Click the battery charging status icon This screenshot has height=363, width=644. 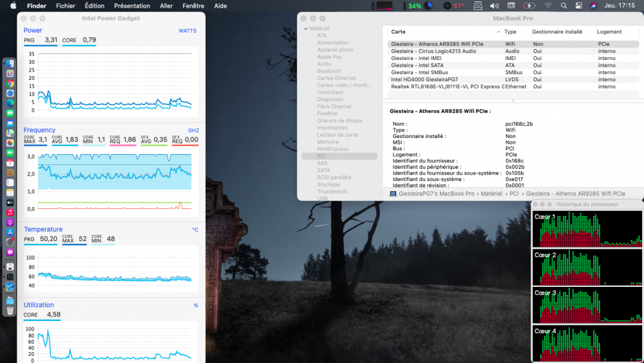point(529,6)
